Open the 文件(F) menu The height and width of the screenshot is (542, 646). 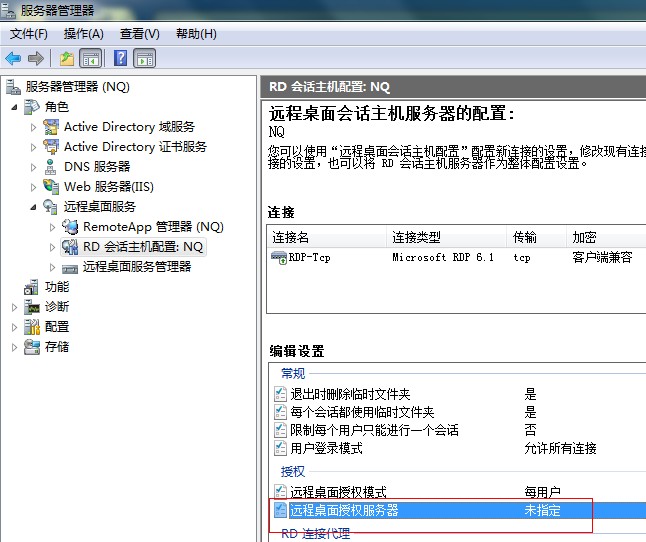(x=28, y=34)
